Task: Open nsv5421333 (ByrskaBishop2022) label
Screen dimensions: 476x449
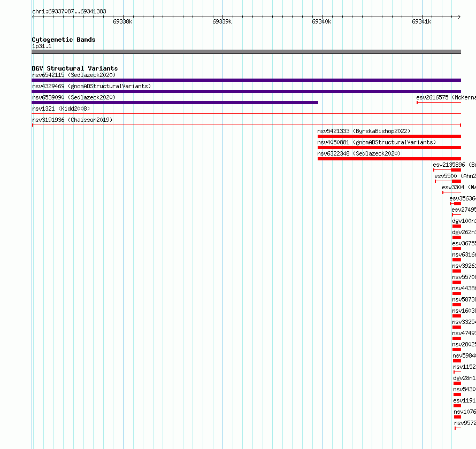Action: point(364,131)
